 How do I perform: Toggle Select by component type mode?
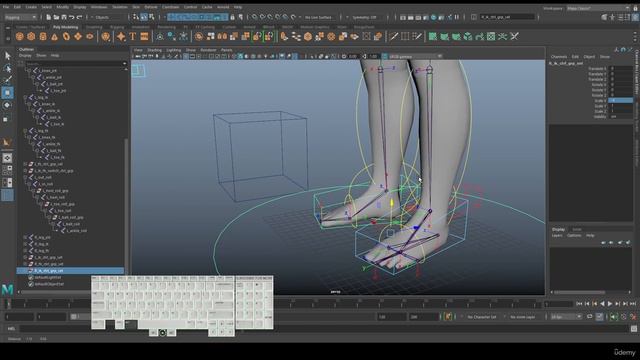click(x=152, y=17)
